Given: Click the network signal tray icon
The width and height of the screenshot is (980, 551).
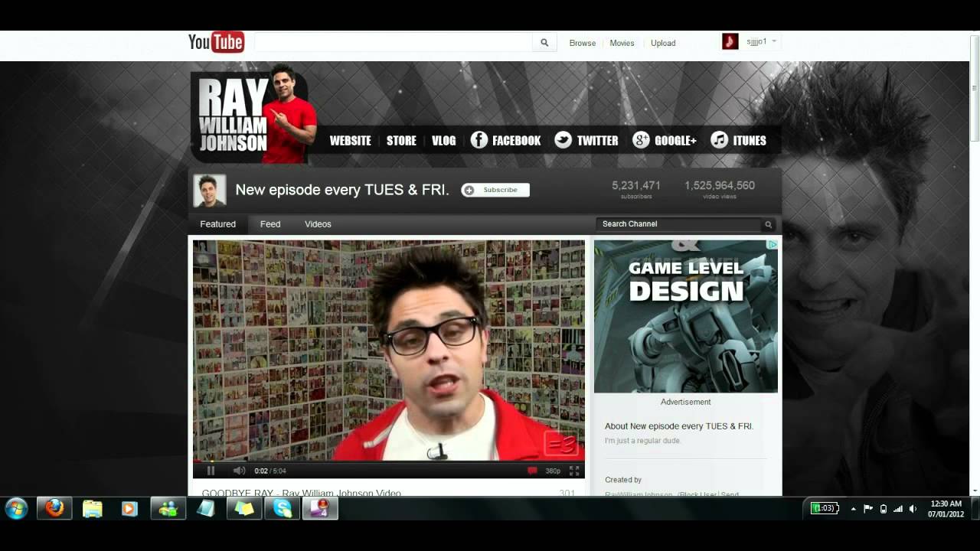Looking at the screenshot, I should click(898, 509).
